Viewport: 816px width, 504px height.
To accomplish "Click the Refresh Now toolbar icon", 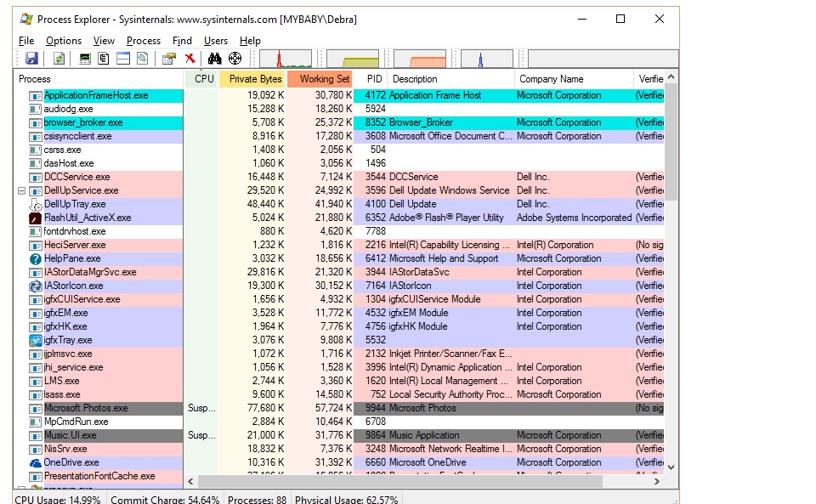I will click(x=59, y=59).
